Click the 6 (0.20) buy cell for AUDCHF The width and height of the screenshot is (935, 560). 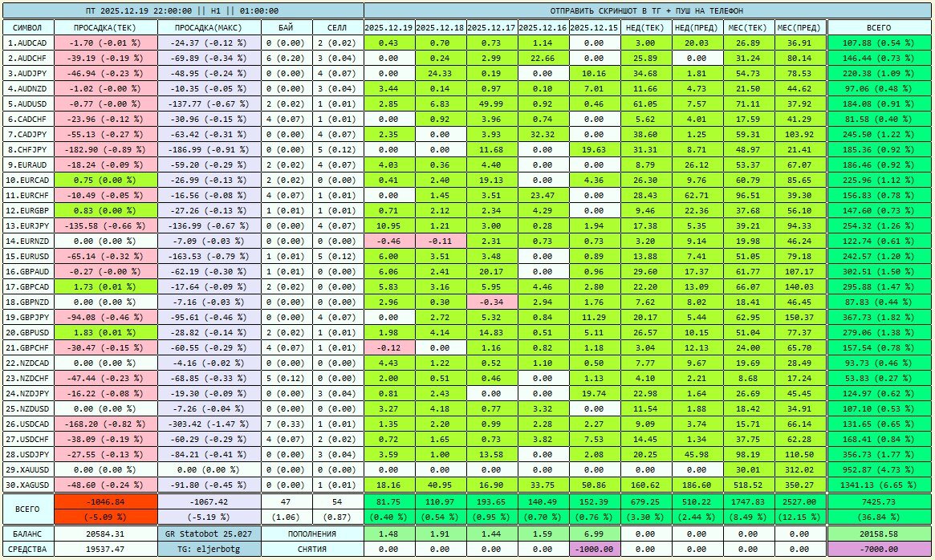287,58
